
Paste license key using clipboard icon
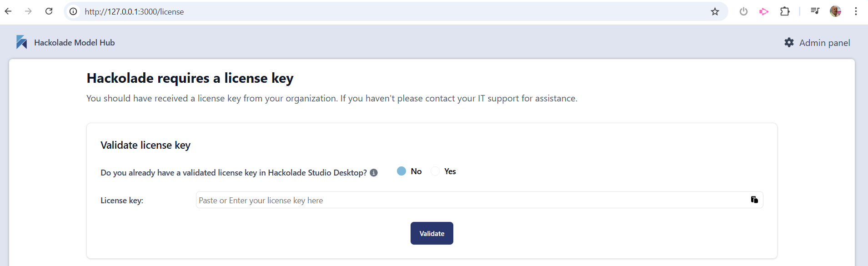(754, 200)
